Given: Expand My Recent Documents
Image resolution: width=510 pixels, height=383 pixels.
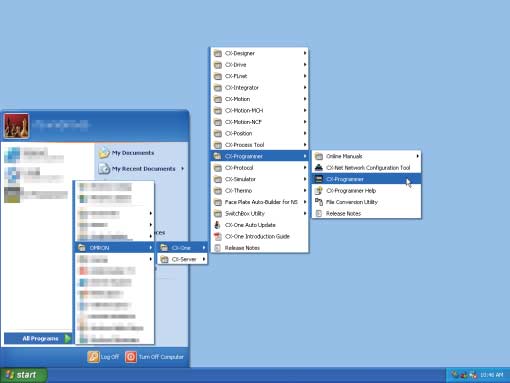Looking at the screenshot, I should (142, 169).
